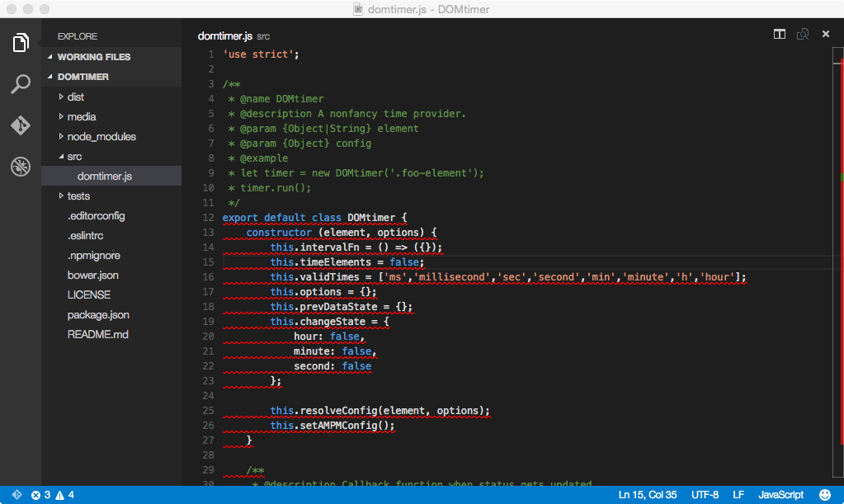Open the Git source control view
Image resolution: width=844 pixels, height=504 pixels.
click(21, 125)
